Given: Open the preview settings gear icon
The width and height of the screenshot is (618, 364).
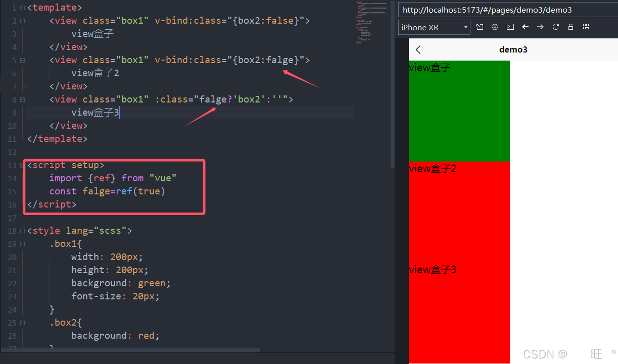Looking at the screenshot, I should 495,27.
